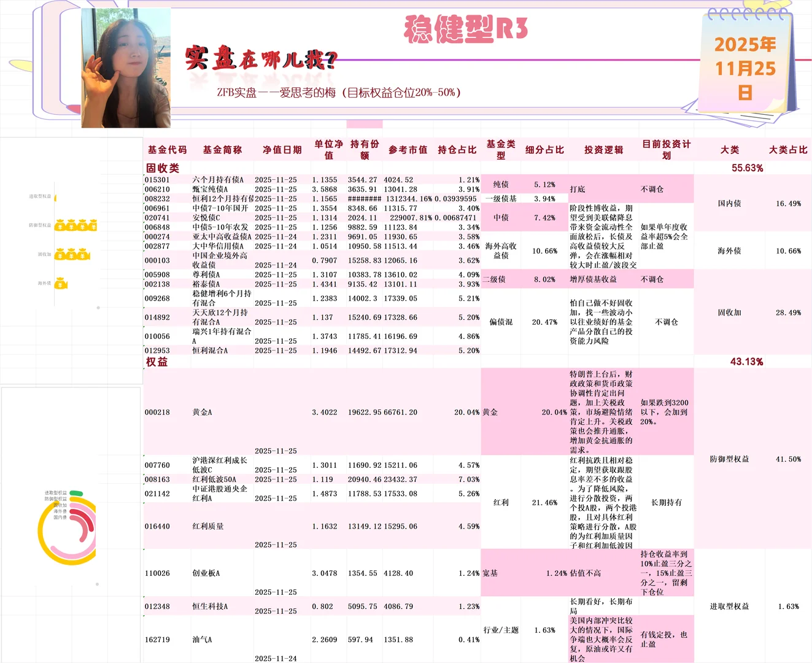Select the green 进取型权益 chart segment

click(x=76, y=493)
